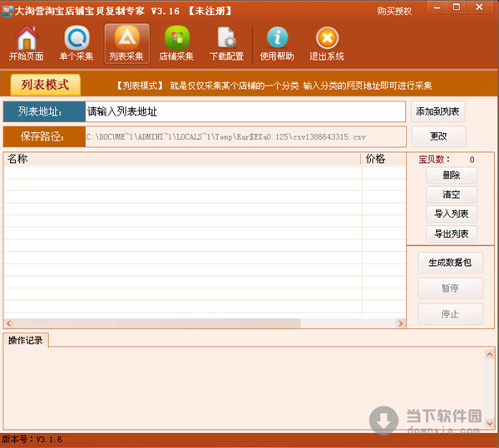Click the 版本号：V3.1.6 status text
The image size is (499, 448).
tap(32, 440)
